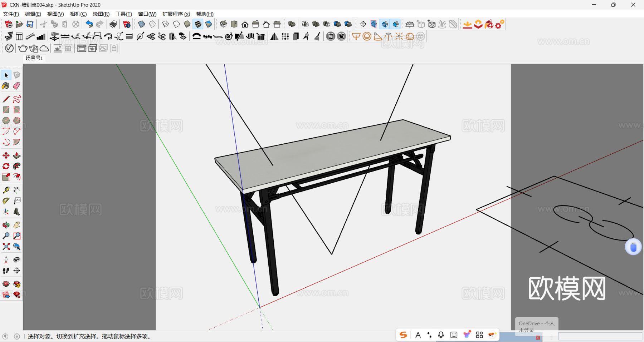
Task: Open the 绘图(R) menu
Action: [101, 14]
